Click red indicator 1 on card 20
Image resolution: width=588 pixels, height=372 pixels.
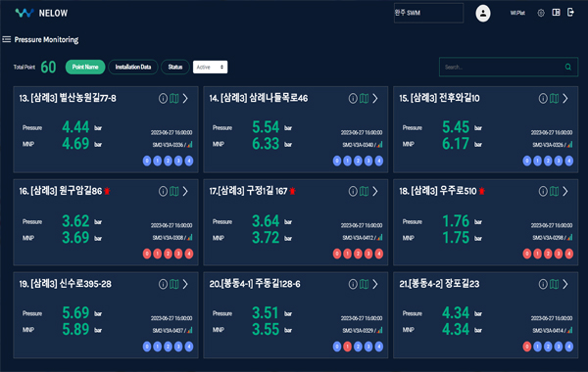coord(348,347)
